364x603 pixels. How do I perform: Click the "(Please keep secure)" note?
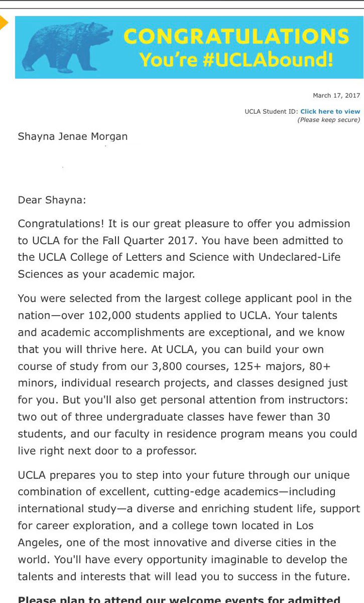tap(328, 120)
